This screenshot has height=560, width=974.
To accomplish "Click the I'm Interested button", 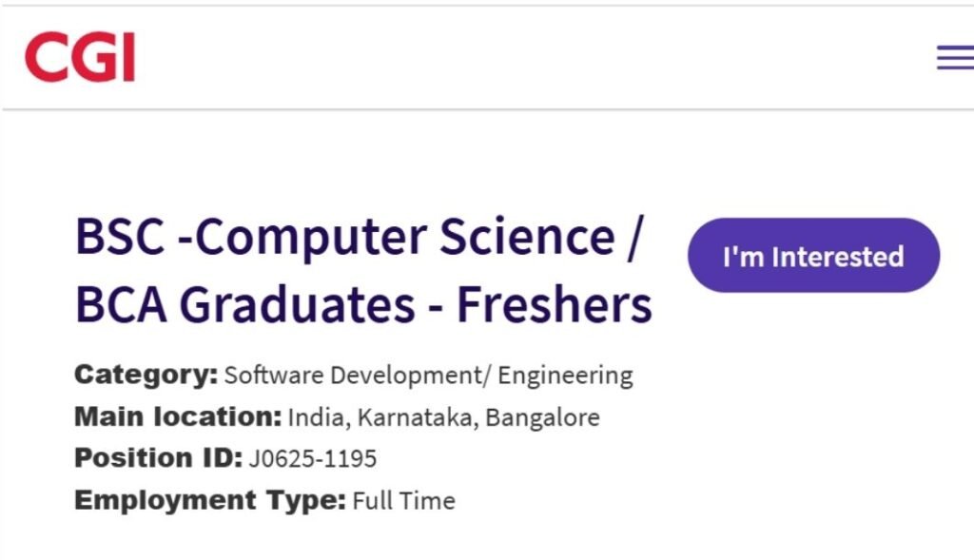I will click(x=812, y=255).
